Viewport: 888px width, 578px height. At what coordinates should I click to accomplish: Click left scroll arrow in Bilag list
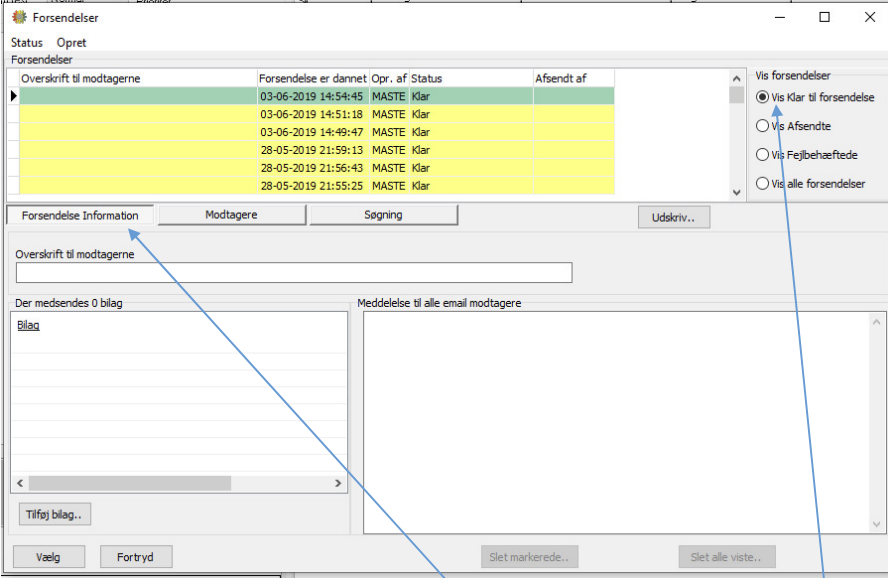20,483
